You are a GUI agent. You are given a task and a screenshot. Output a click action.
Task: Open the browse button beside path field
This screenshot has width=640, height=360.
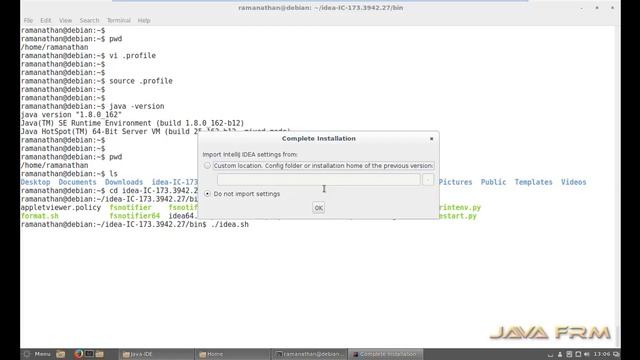coord(428,180)
